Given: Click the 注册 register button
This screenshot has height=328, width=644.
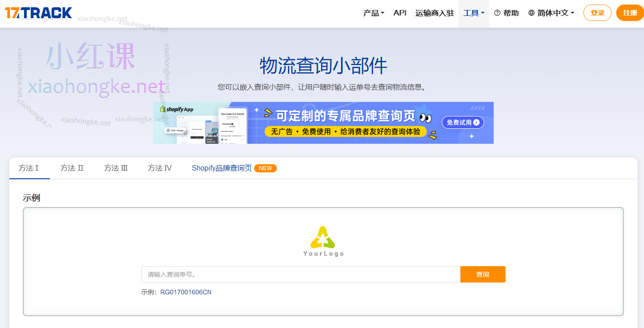Looking at the screenshot, I should point(630,13).
